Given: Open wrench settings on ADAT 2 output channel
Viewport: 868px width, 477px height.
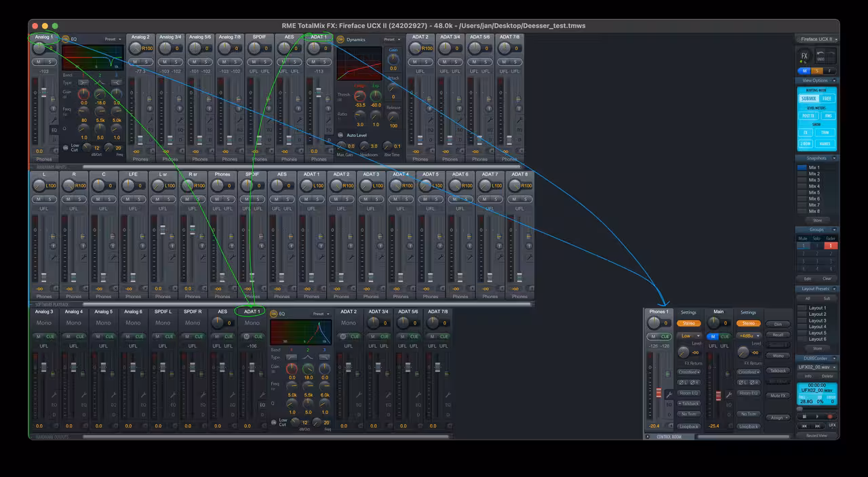Looking at the screenshot, I should coord(359,394).
